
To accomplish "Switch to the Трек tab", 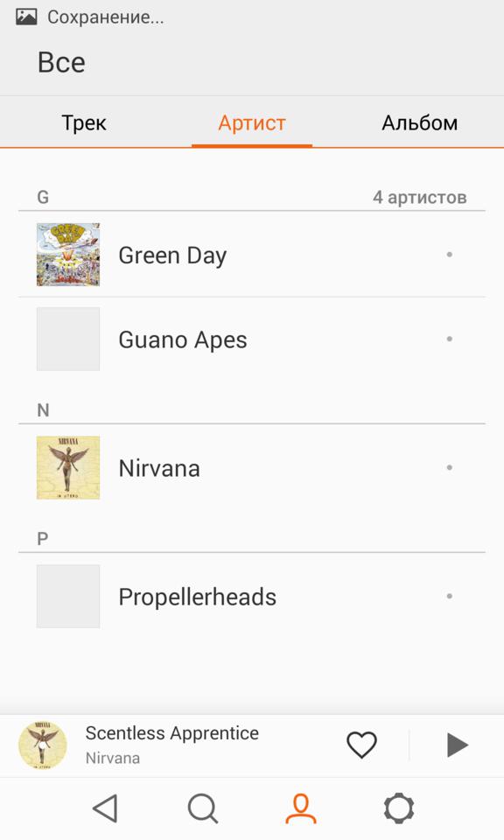I will pos(84,122).
